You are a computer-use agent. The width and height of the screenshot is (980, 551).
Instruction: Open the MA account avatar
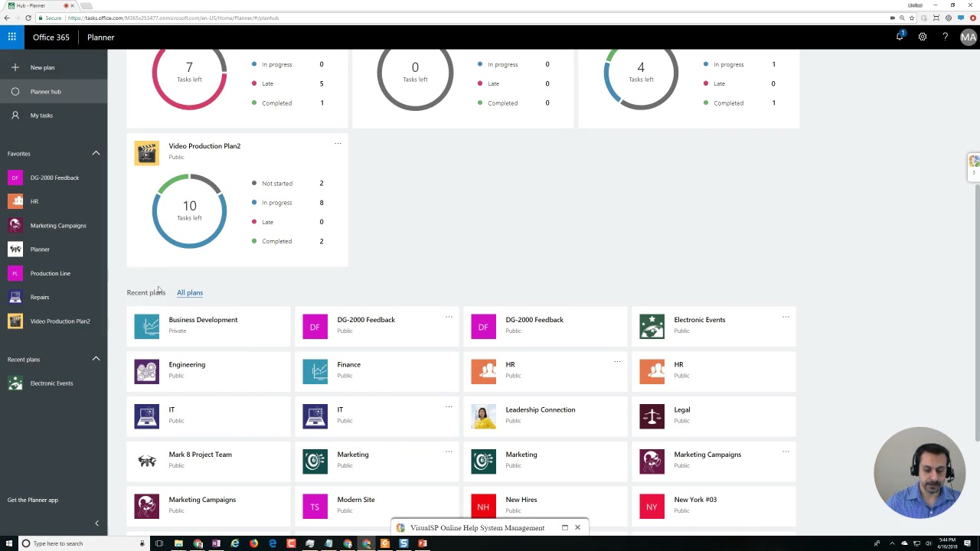click(x=969, y=37)
